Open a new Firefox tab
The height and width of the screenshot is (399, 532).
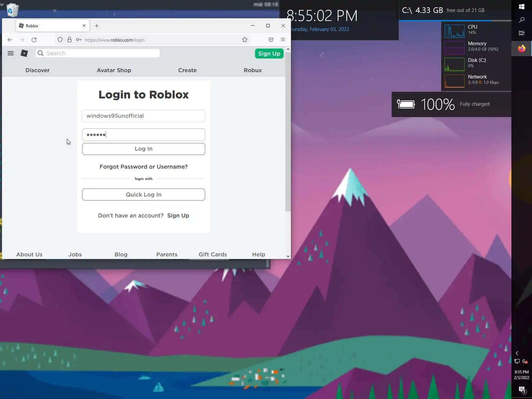coord(96,26)
